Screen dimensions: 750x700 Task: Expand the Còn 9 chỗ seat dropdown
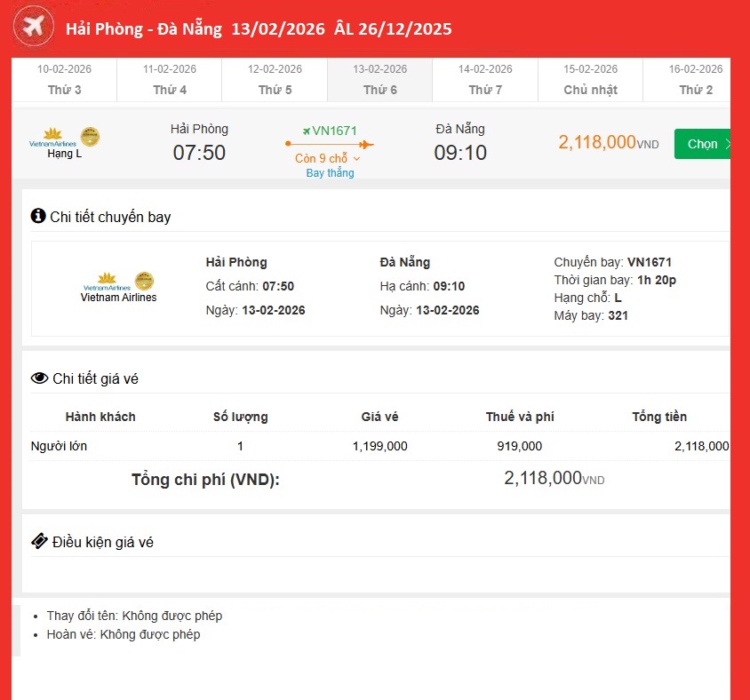pos(328,158)
